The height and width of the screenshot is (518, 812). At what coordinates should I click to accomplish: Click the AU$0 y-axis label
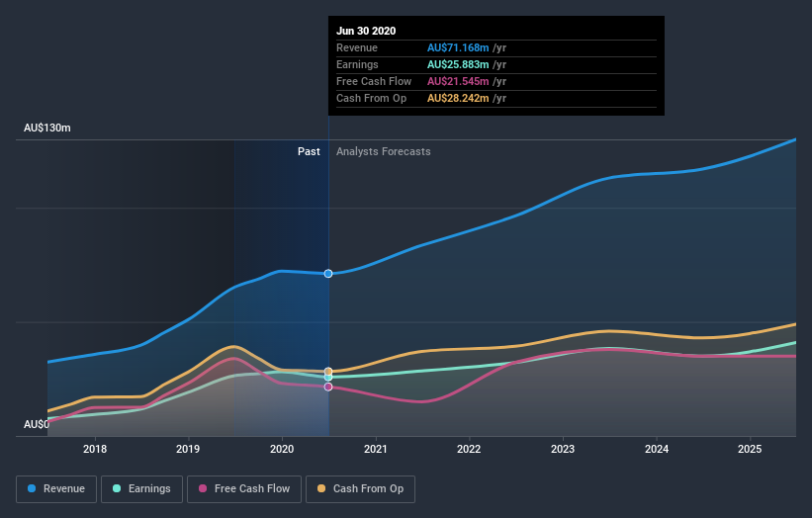click(37, 424)
